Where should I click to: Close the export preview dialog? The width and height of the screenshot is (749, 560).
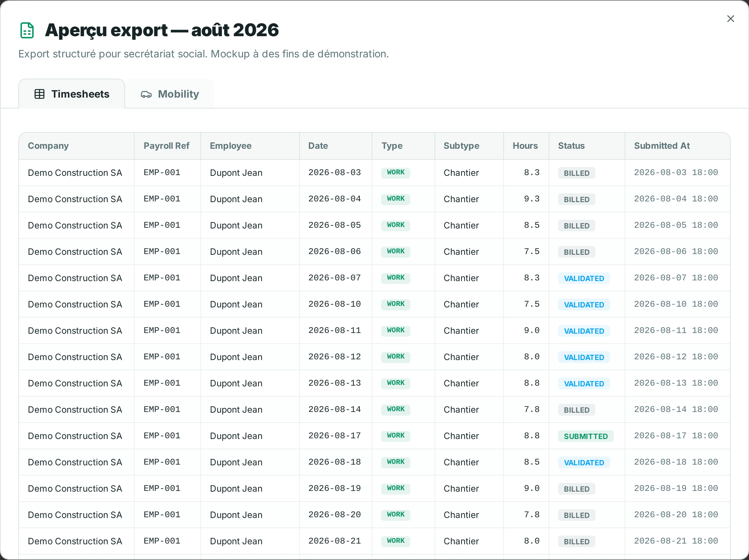[x=730, y=19]
